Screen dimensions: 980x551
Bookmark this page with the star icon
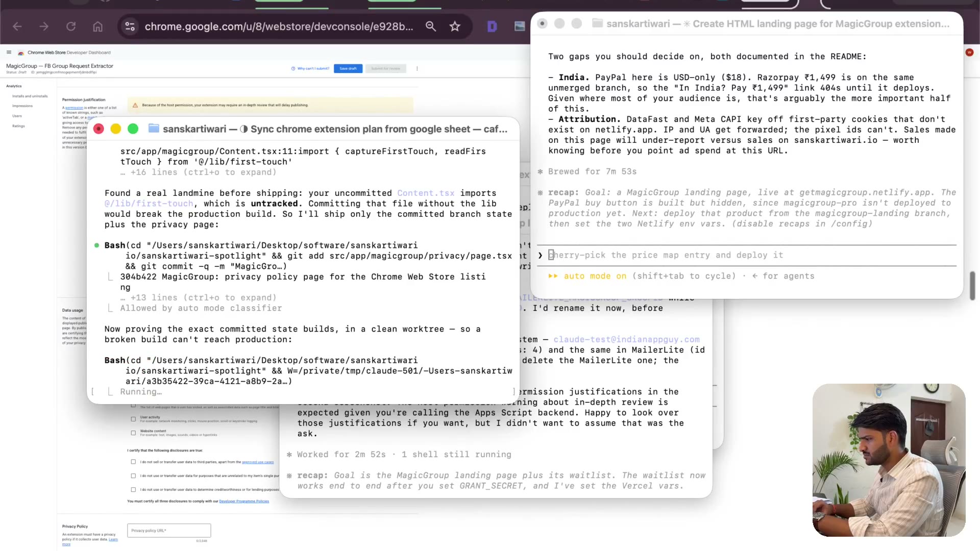[x=455, y=27]
